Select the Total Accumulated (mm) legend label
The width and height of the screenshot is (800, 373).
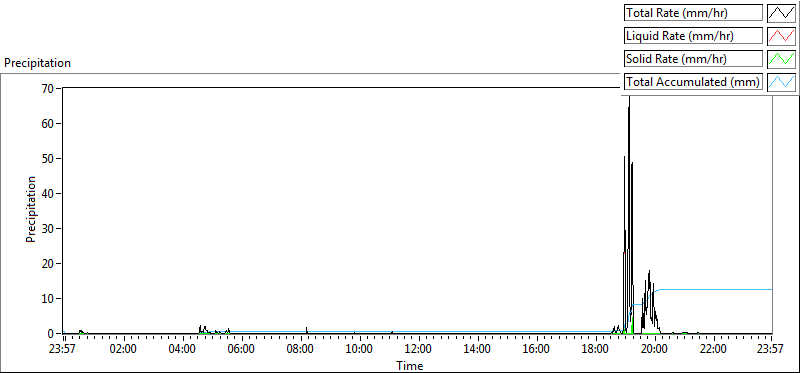[693, 82]
